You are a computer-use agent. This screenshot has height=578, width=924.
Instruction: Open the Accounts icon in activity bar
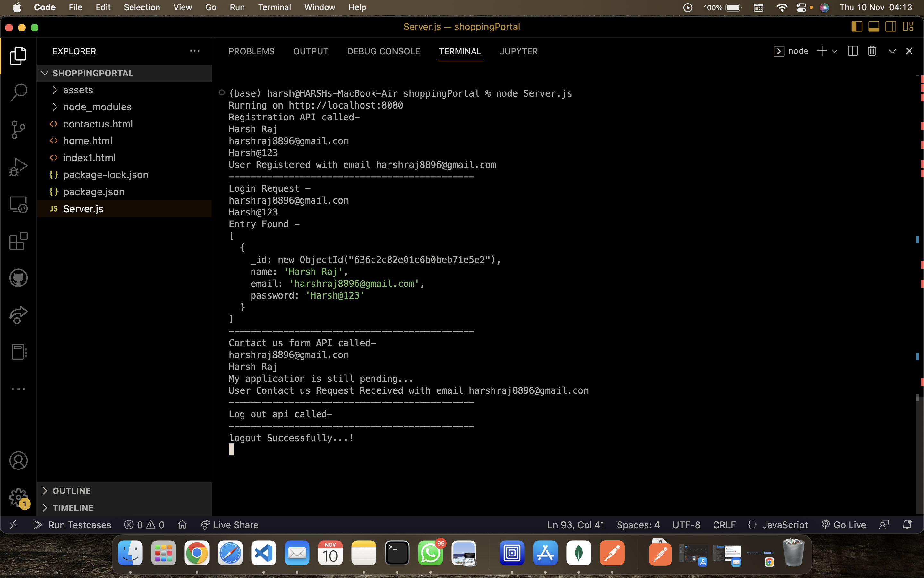(18, 461)
